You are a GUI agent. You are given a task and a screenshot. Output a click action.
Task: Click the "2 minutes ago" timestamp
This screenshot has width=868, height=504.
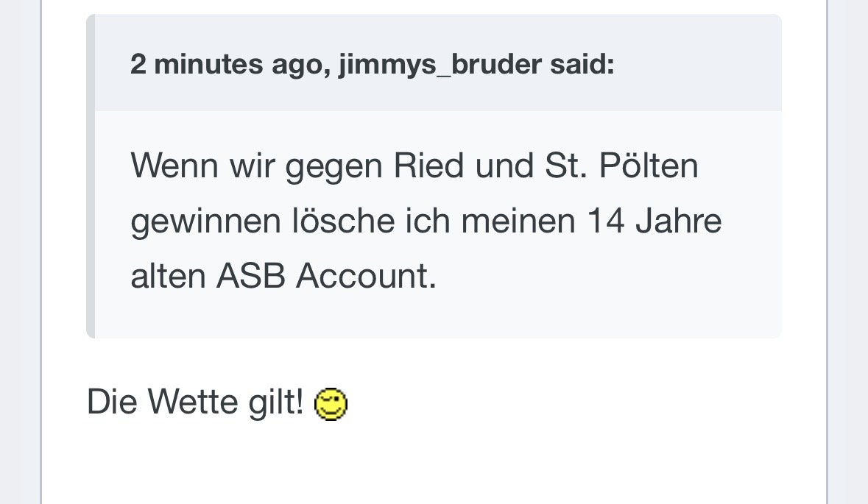(x=208, y=65)
